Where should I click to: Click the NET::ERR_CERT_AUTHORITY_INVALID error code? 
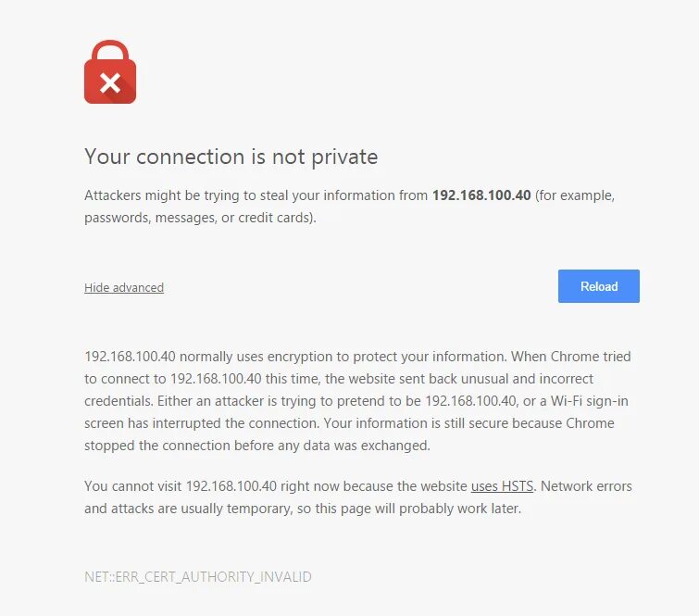[198, 577]
